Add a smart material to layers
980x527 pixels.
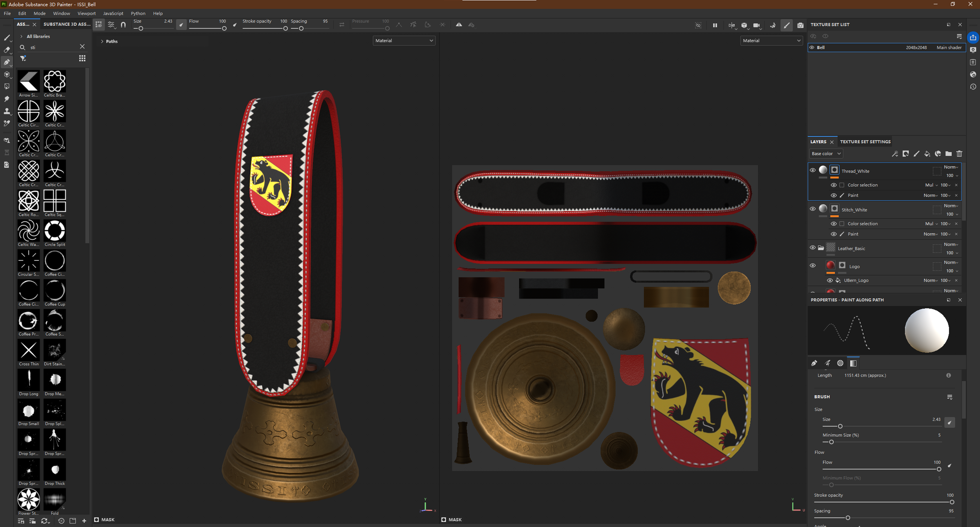click(x=938, y=154)
